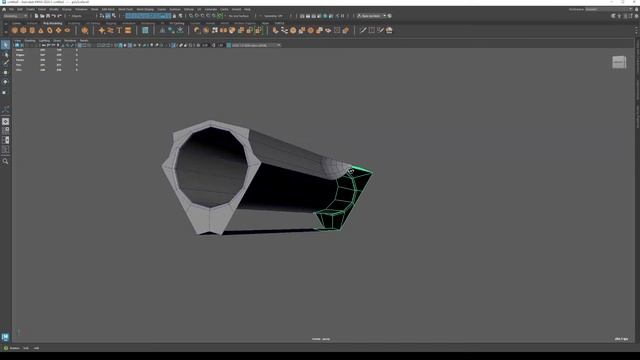Create a polygon plane from the shelf

pos(58,30)
